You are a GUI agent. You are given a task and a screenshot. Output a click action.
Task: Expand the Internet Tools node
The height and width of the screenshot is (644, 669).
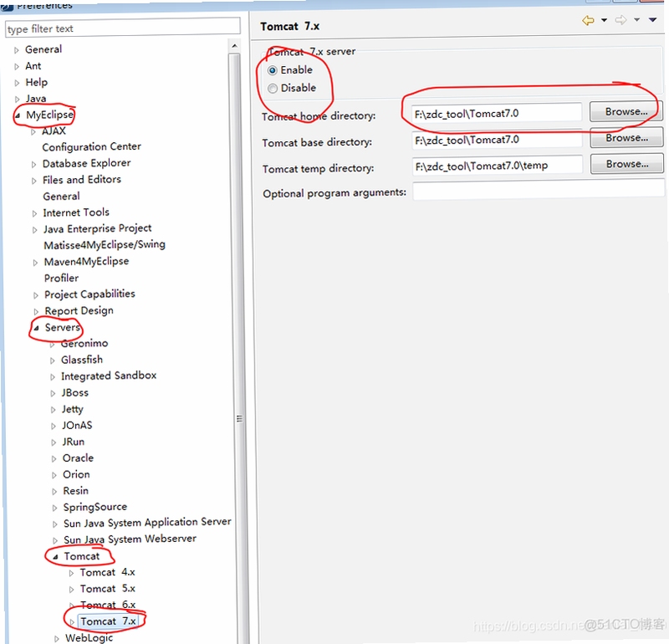pyautogui.click(x=34, y=214)
